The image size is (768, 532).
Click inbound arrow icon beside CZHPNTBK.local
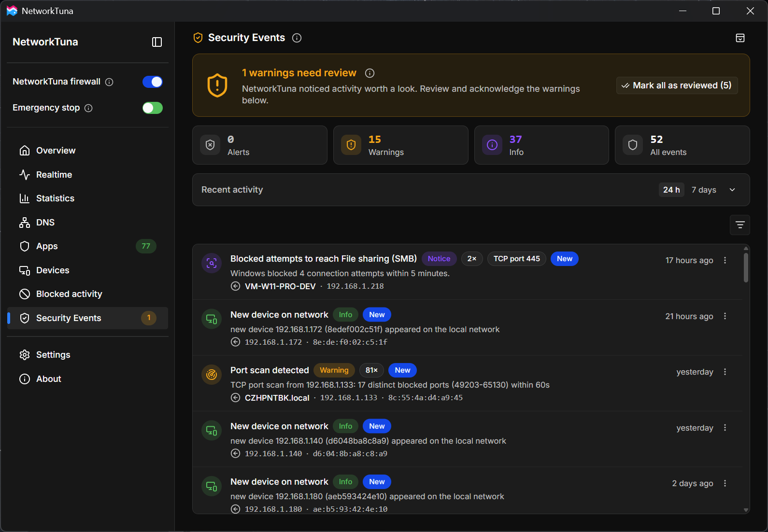(x=235, y=398)
